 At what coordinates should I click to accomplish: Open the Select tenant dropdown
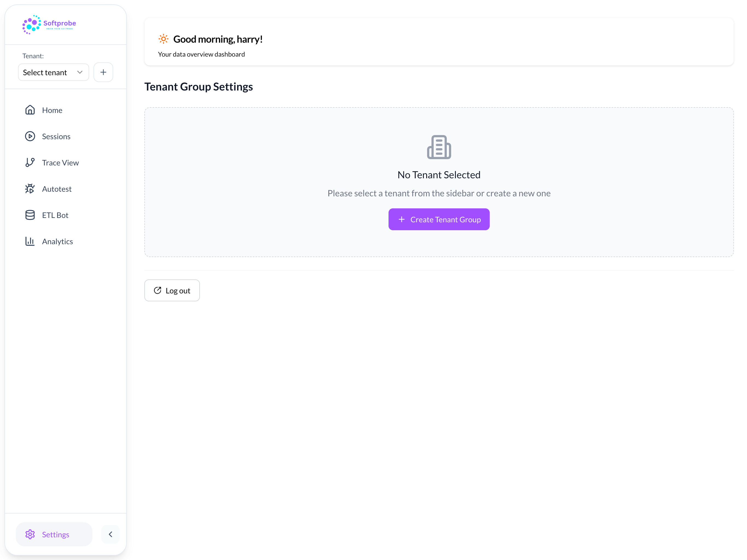[53, 72]
